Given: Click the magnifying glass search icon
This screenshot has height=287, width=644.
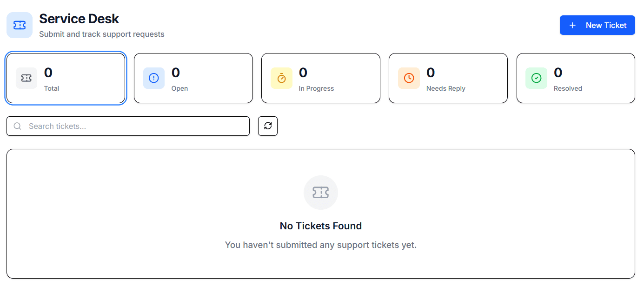Looking at the screenshot, I should pos(17,126).
